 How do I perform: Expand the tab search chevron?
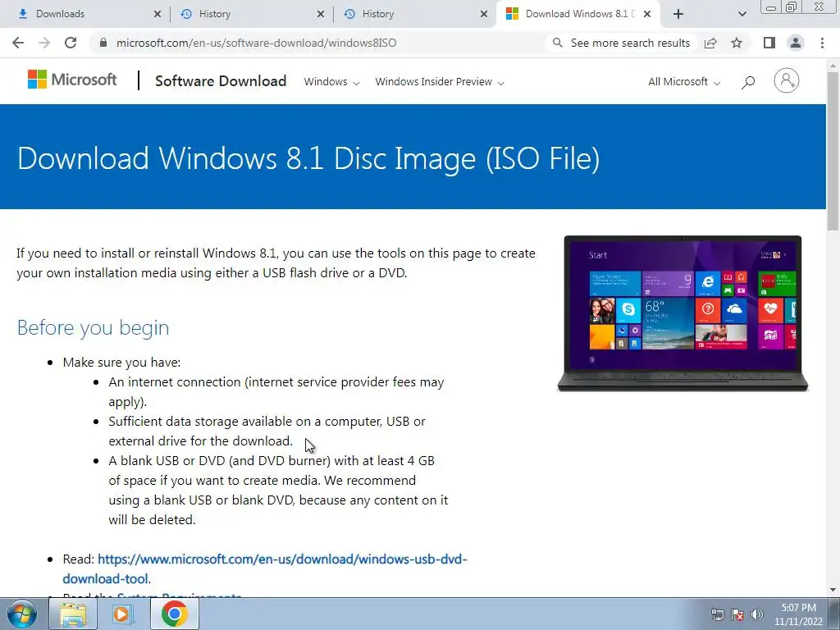(x=742, y=14)
